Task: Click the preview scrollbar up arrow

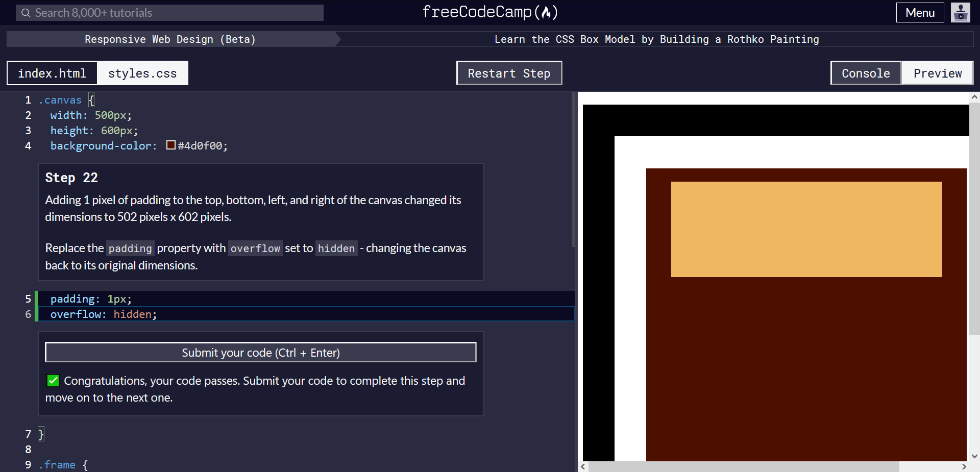Action: click(x=975, y=97)
